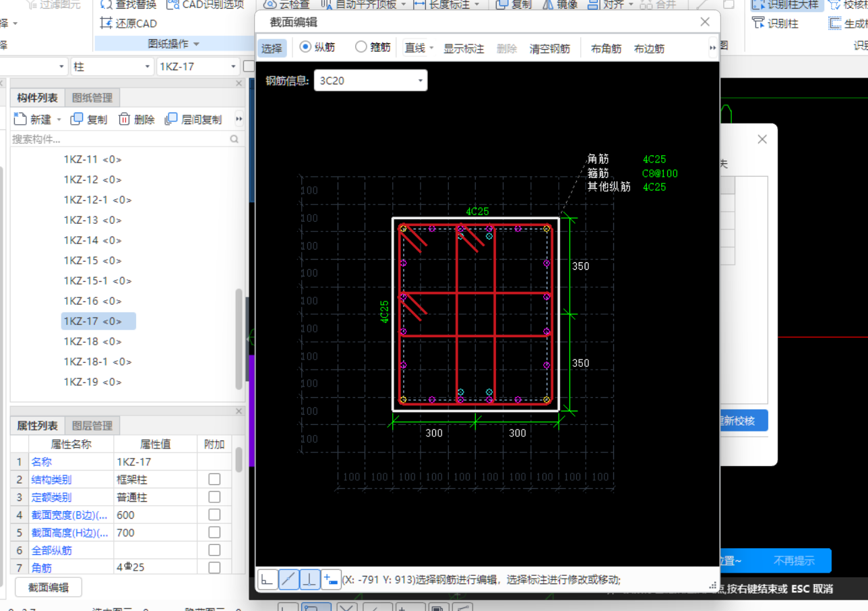Select 1KZ-12-1 in the component list
868x611 pixels.
click(98, 200)
